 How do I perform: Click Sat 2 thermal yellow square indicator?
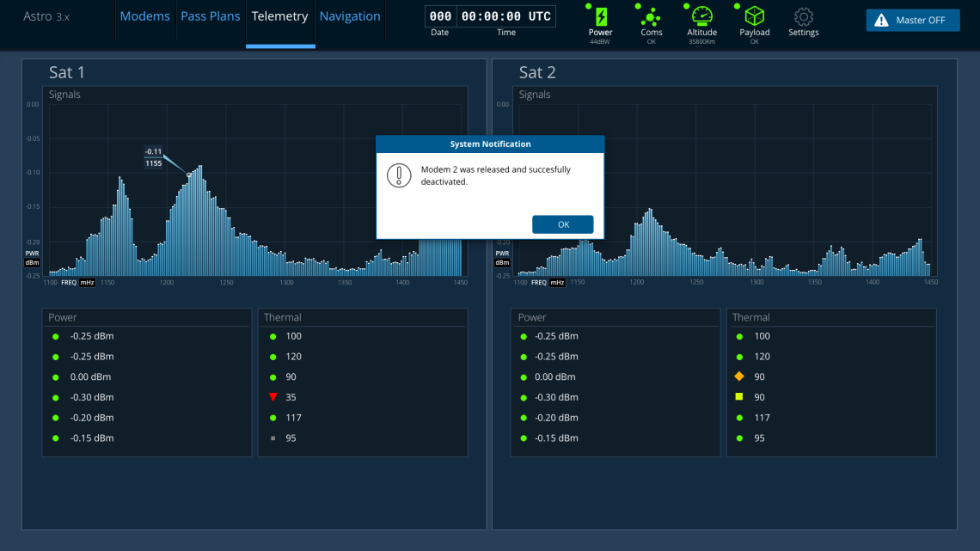pyautogui.click(x=739, y=396)
